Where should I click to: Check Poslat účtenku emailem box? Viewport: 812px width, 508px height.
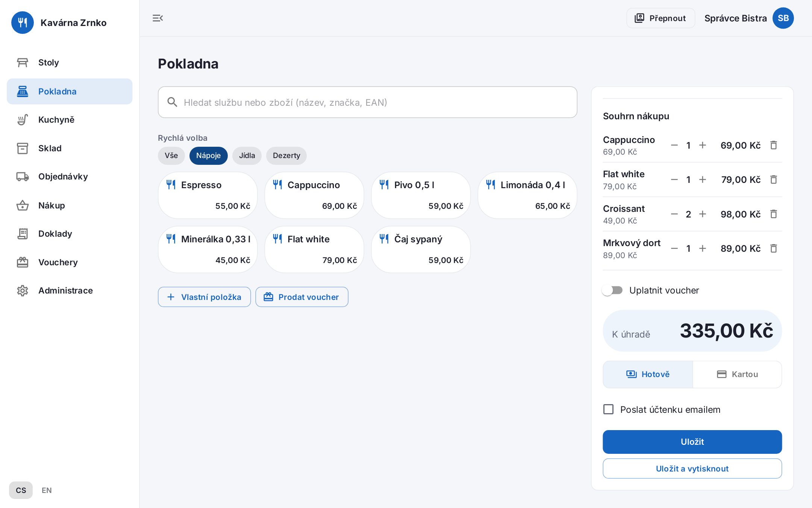[x=608, y=409]
